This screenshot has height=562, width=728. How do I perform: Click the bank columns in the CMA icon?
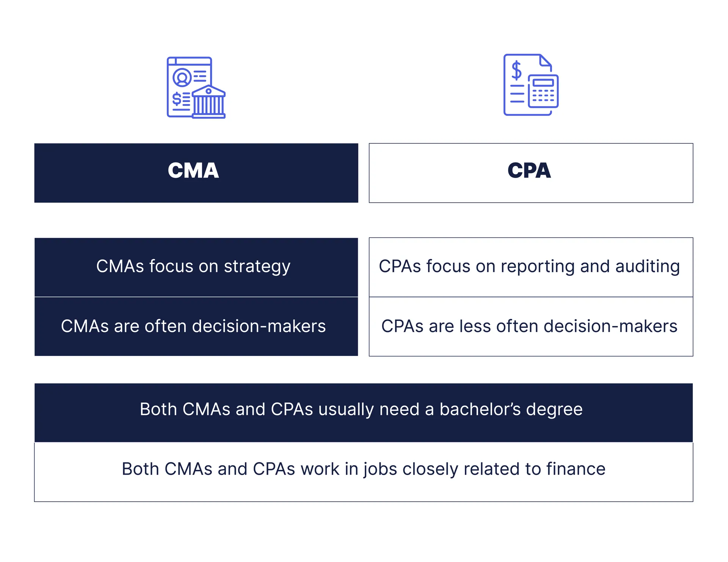pyautogui.click(x=209, y=105)
